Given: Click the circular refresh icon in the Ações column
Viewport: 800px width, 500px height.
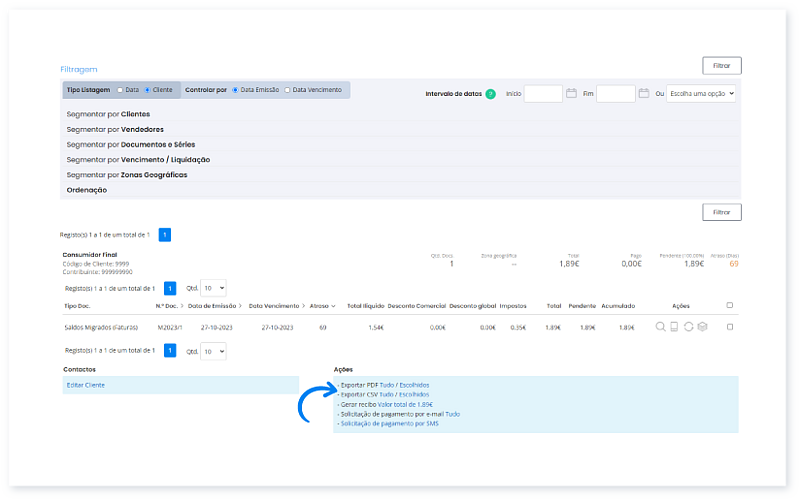Looking at the screenshot, I should tap(688, 327).
